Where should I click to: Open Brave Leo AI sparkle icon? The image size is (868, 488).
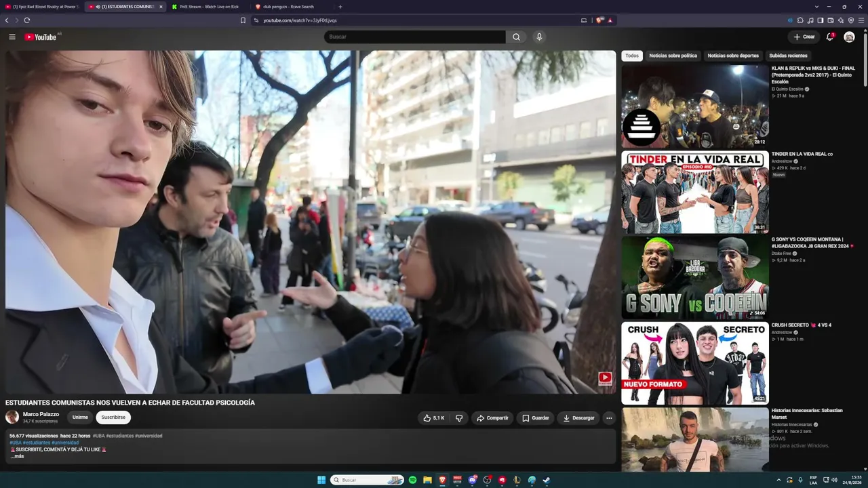pyautogui.click(x=841, y=20)
